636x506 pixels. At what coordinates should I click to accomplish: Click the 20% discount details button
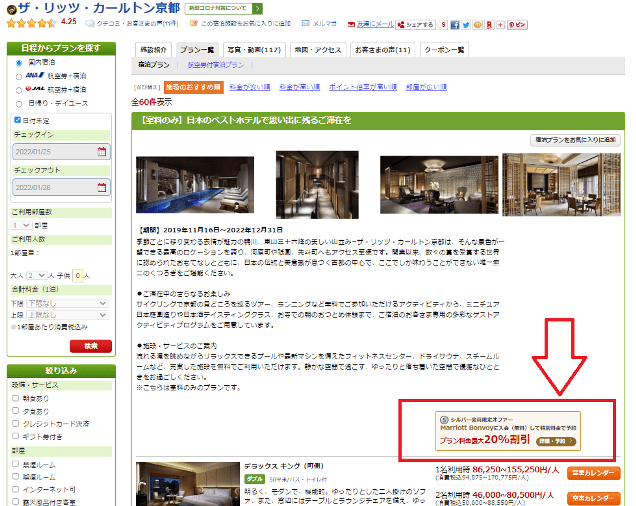[556, 441]
